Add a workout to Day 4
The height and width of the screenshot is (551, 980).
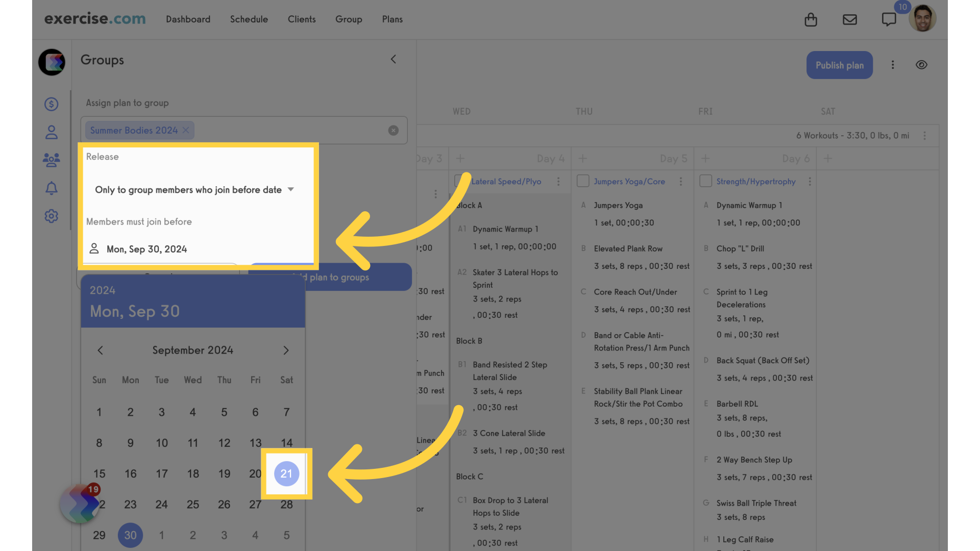point(460,158)
